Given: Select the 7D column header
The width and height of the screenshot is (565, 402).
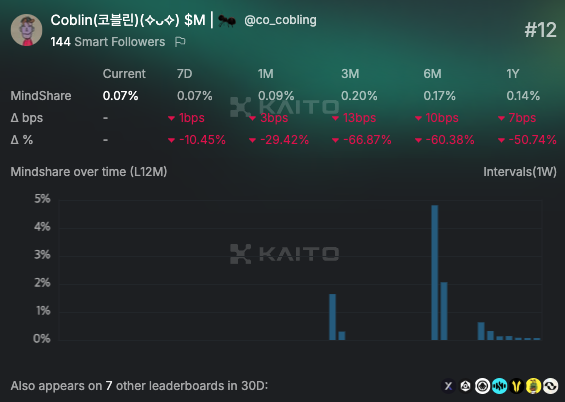Looking at the screenshot, I should (x=184, y=74).
